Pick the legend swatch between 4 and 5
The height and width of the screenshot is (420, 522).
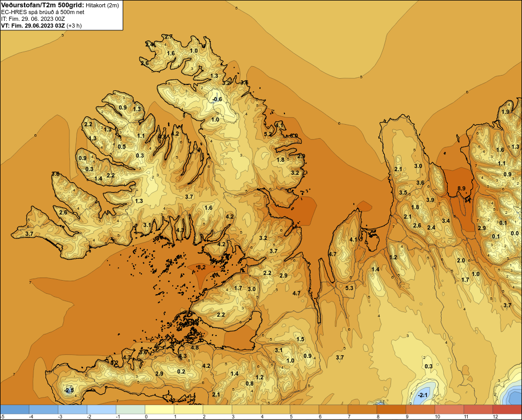coord(275,410)
